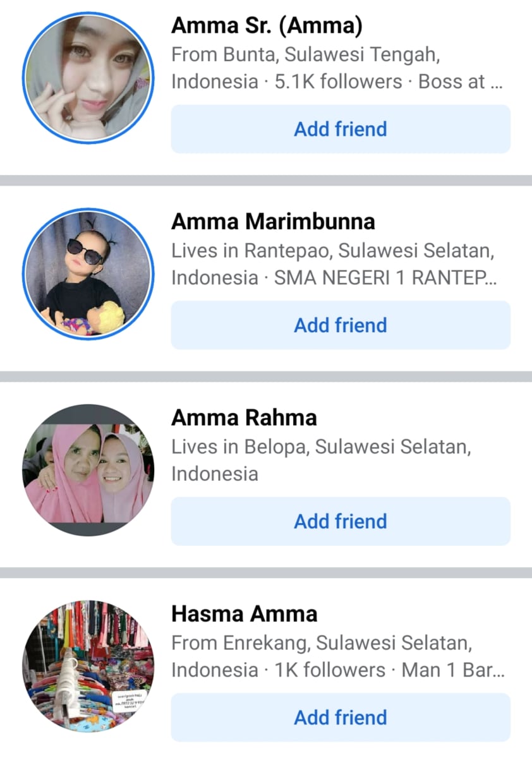Click the truncated Boss at … text
Screen dimensions: 532x758
tap(461, 82)
